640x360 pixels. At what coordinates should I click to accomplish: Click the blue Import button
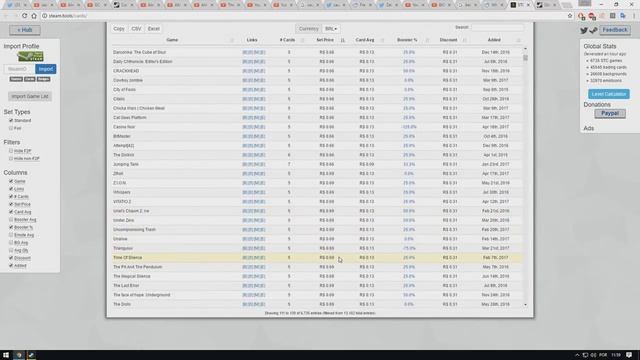(x=46, y=69)
